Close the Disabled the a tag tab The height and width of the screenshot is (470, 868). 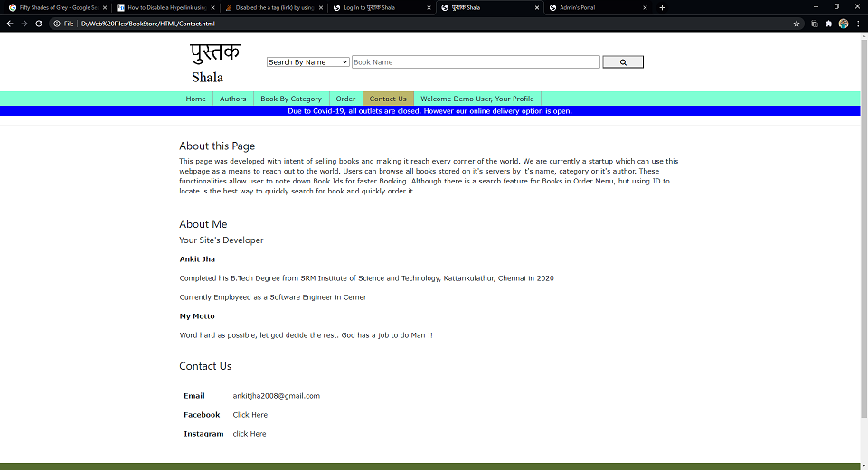click(320, 8)
